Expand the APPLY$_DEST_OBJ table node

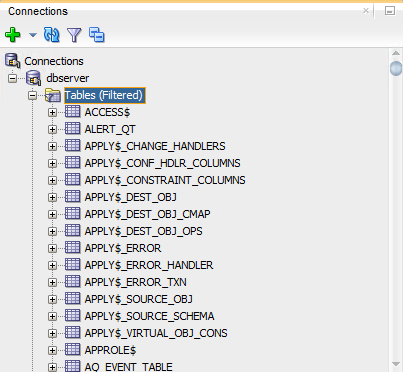pyautogui.click(x=52, y=197)
